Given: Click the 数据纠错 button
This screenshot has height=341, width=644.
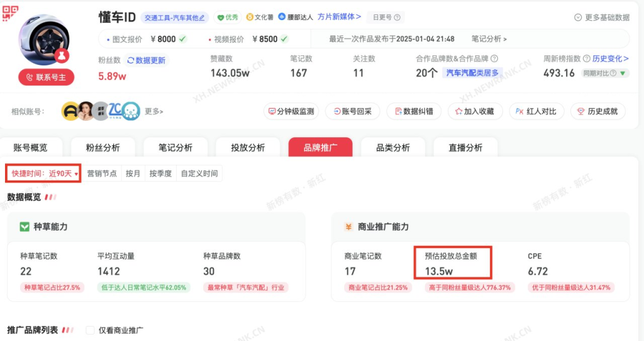Looking at the screenshot, I should (x=414, y=111).
